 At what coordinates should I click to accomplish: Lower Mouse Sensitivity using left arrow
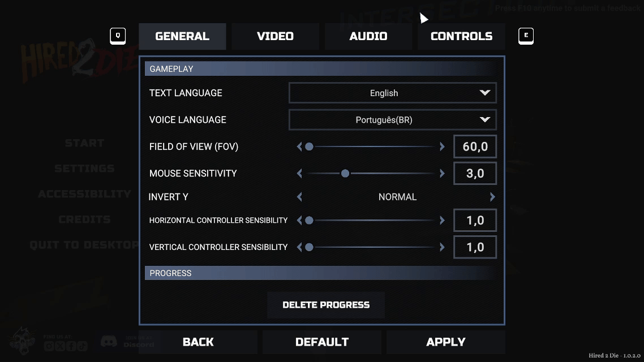(299, 174)
